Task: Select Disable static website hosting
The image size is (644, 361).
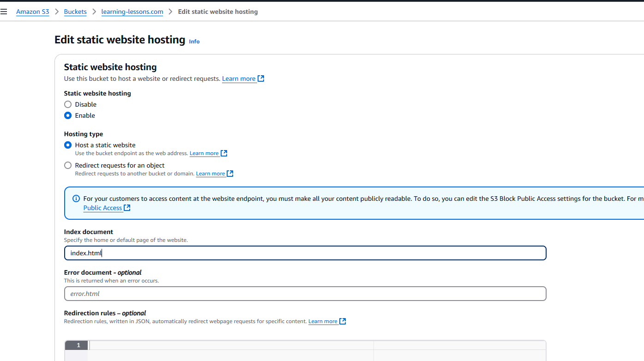Action: coord(68,104)
